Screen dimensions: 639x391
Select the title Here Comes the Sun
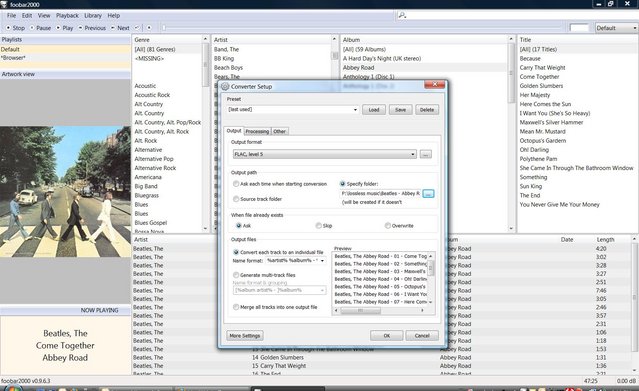tap(545, 104)
